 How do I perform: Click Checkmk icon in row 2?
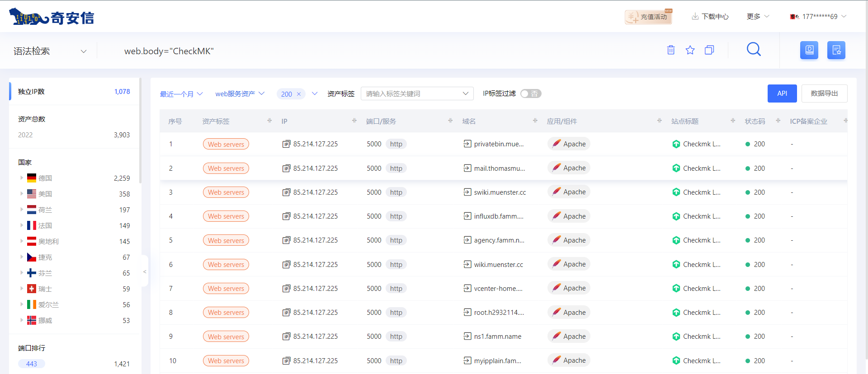click(x=676, y=168)
